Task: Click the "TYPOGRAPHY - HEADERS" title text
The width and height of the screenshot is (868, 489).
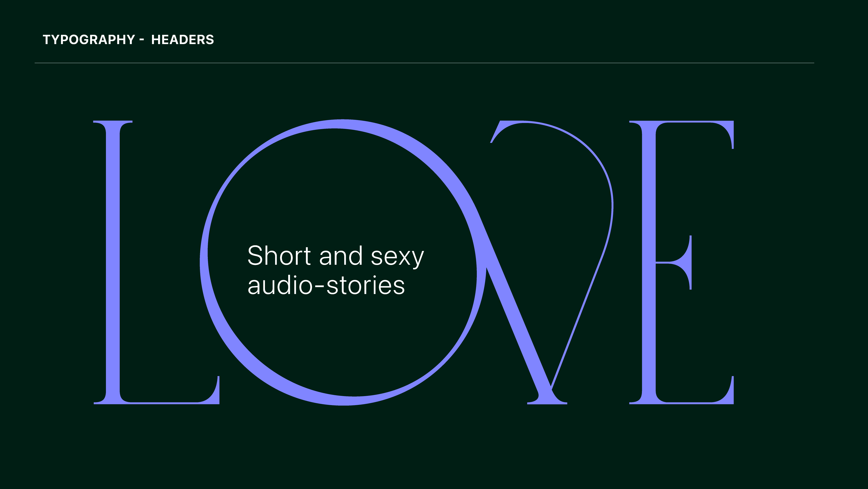Action: click(x=128, y=40)
